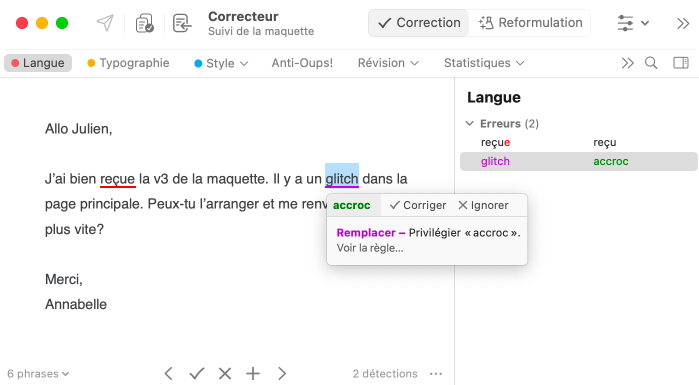Collapse the Erreurs list

[x=469, y=123]
